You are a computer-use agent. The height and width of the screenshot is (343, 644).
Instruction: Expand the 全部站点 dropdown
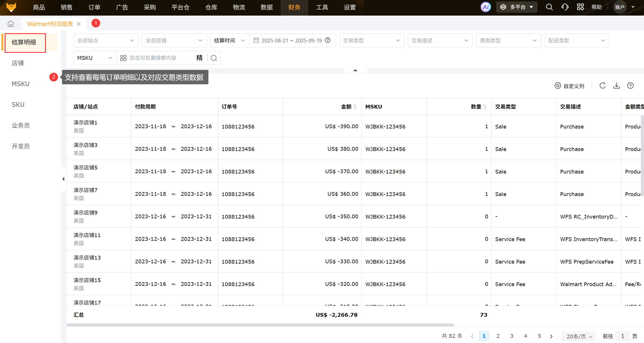[x=106, y=41]
